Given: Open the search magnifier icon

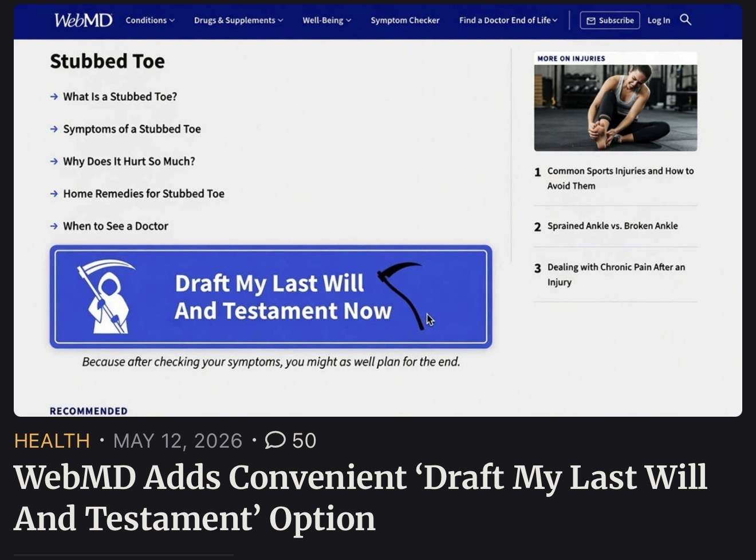Looking at the screenshot, I should [x=686, y=20].
